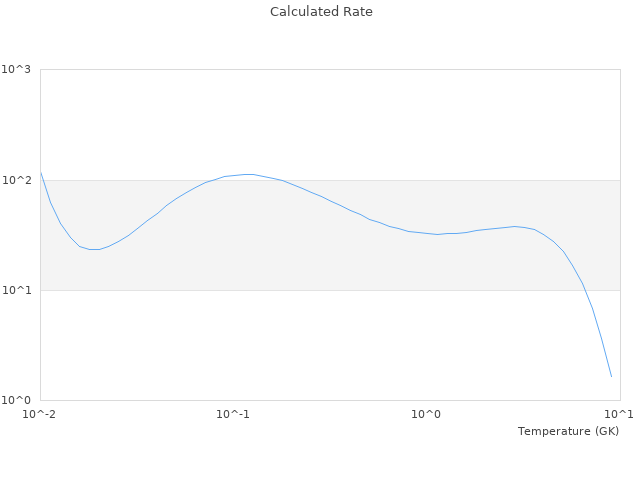This screenshot has width=640, height=480.
Task: Click the 10^1 y-axis tick label
Action: (x=16, y=290)
